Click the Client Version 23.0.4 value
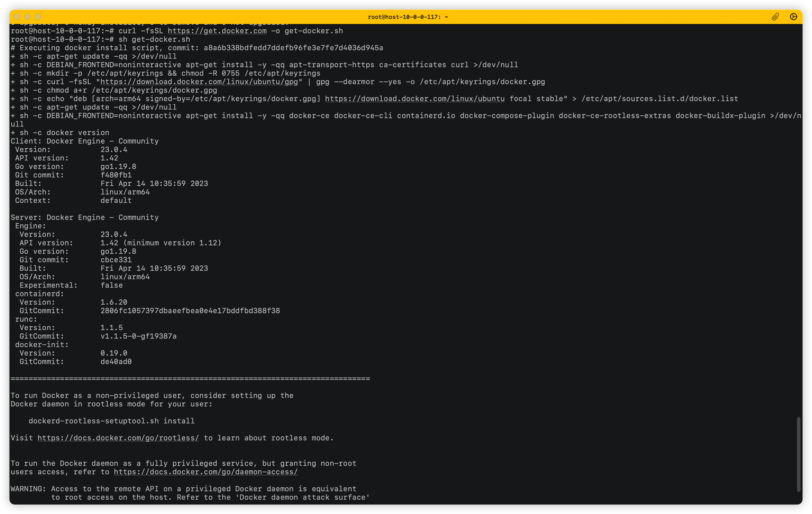Image resolution: width=812 pixels, height=514 pixels. 114,150
